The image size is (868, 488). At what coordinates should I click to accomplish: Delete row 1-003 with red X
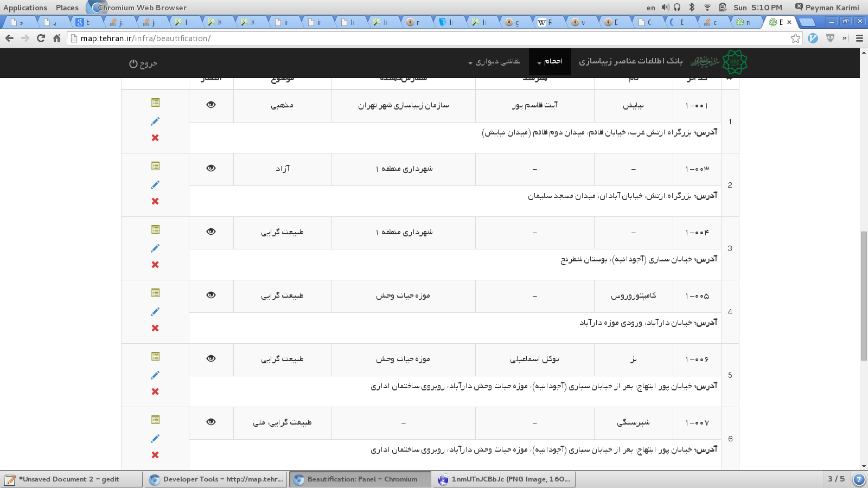(x=155, y=201)
